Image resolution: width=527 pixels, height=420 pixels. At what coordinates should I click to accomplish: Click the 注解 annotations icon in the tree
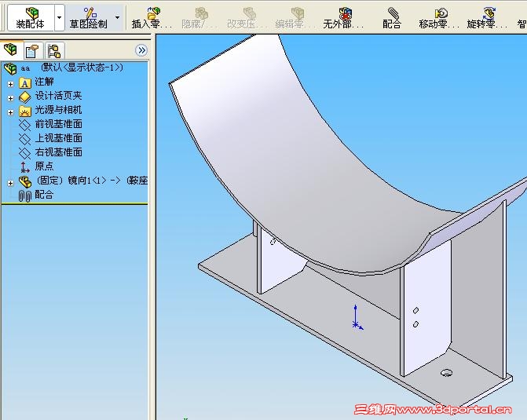(x=25, y=82)
